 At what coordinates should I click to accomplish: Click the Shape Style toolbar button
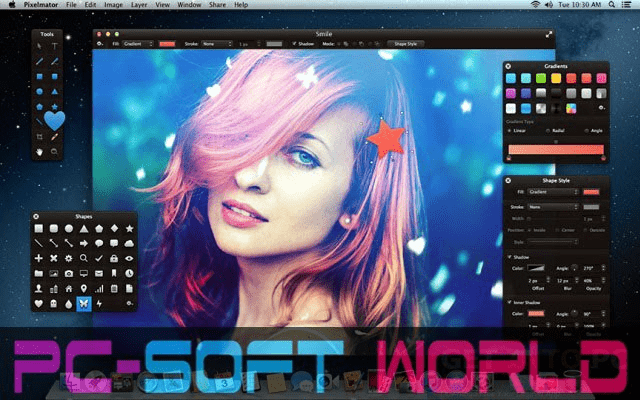[x=406, y=44]
